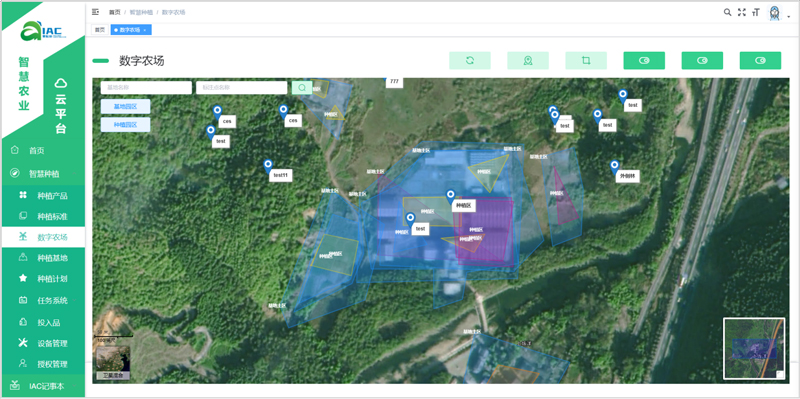Image resolution: width=800 pixels, height=399 pixels.
Task: Toggle the rightmost green switch button
Action: (761, 60)
